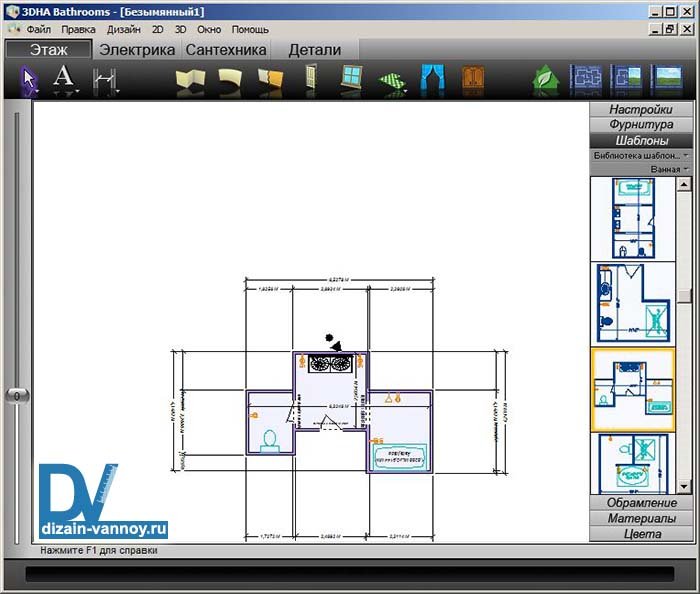700x594 pixels.
Task: Click the vertical zoom slider handle
Action: [x=17, y=396]
